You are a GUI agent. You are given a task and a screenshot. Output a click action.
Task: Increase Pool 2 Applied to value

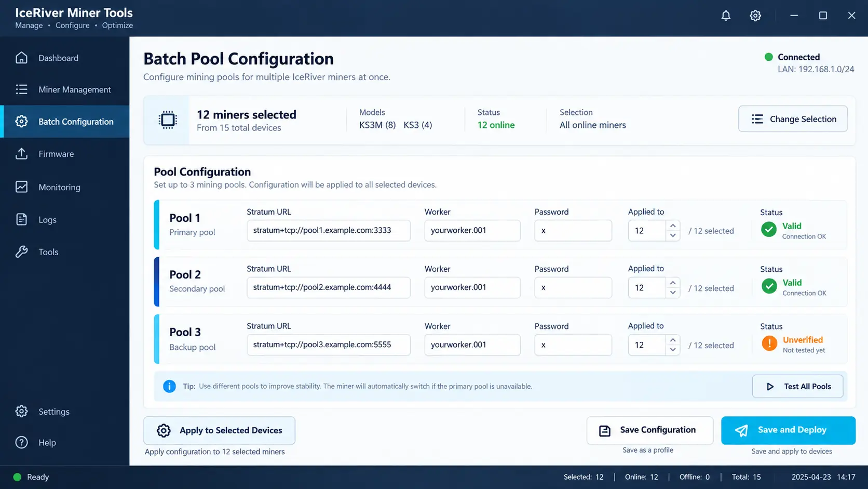(x=673, y=283)
